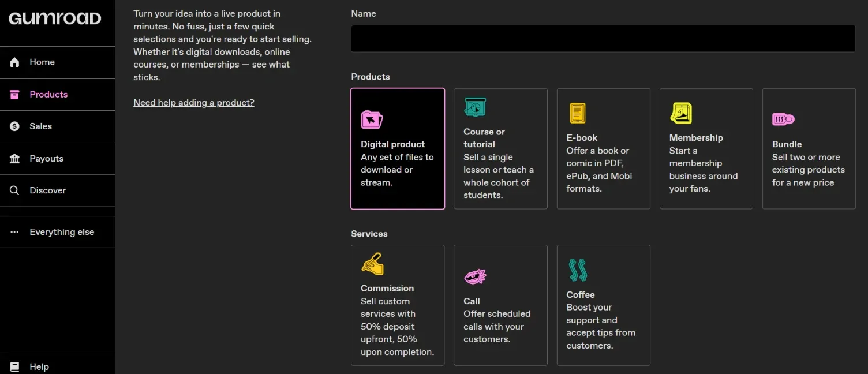
Task: Click the Payouts bank icon
Action: pos(15,159)
